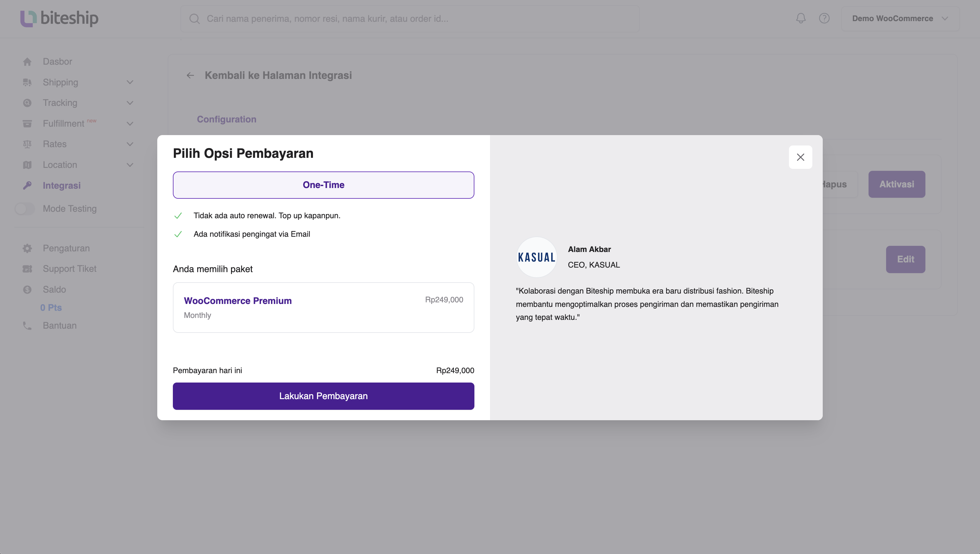Expand the Tracking menu chevron
The width and height of the screenshot is (980, 554).
coord(130,103)
